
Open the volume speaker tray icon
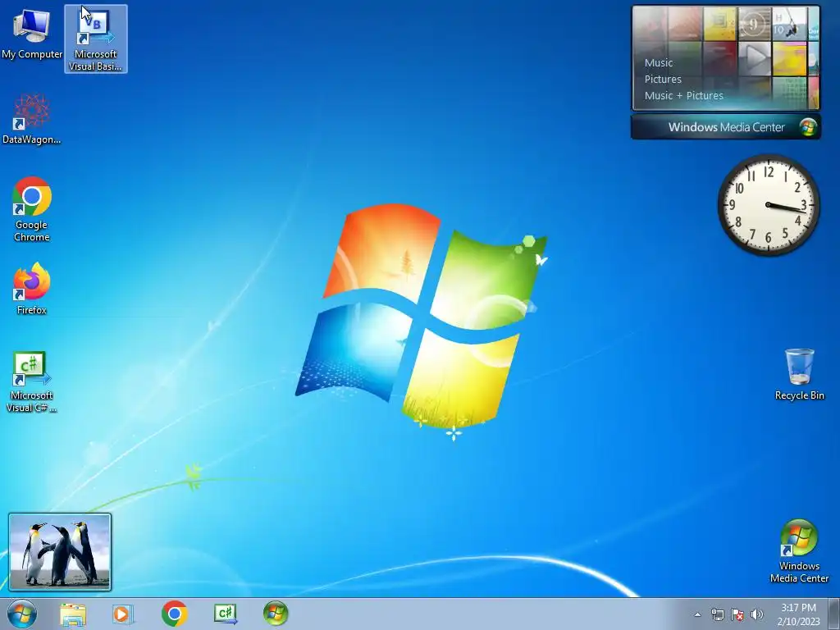[x=757, y=614]
